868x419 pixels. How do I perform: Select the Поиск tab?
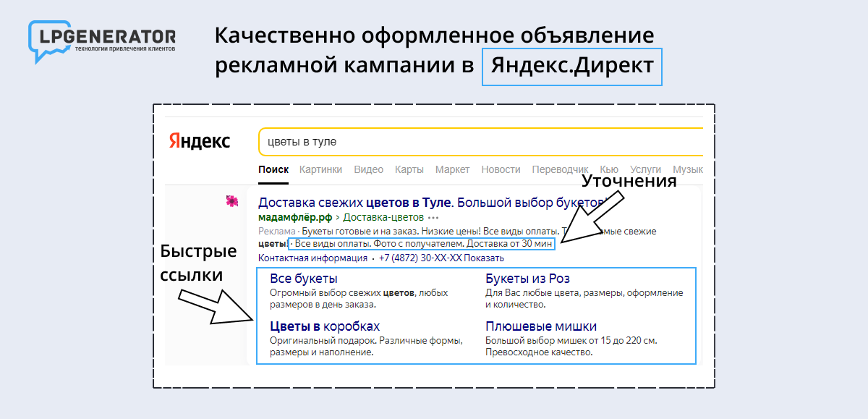pos(273,169)
